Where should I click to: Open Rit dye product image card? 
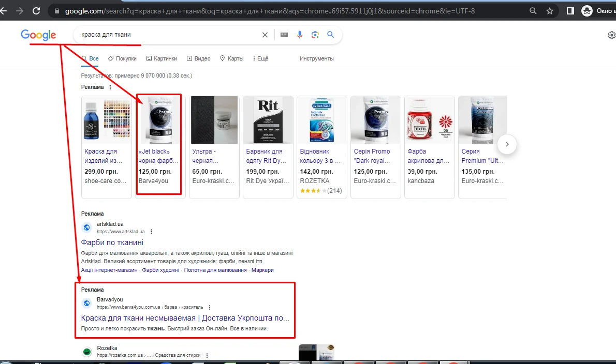pos(268,119)
